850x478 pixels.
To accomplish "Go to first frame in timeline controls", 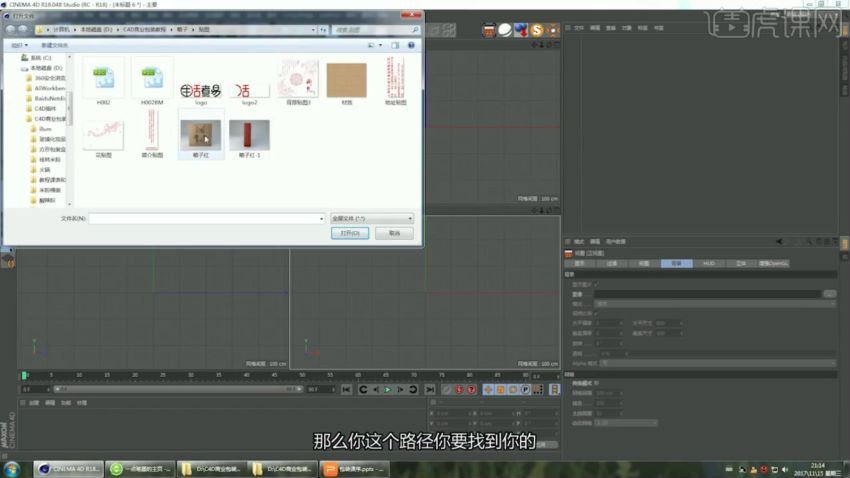I will coord(346,389).
